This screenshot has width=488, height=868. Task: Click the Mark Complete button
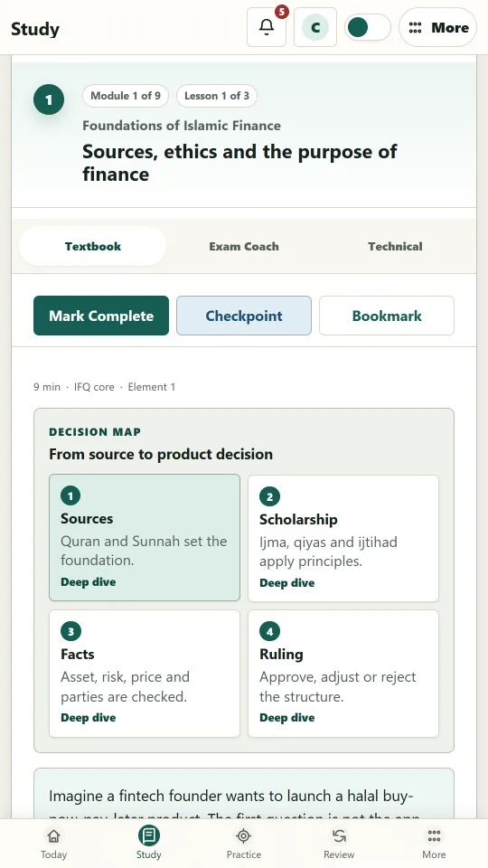(x=101, y=316)
